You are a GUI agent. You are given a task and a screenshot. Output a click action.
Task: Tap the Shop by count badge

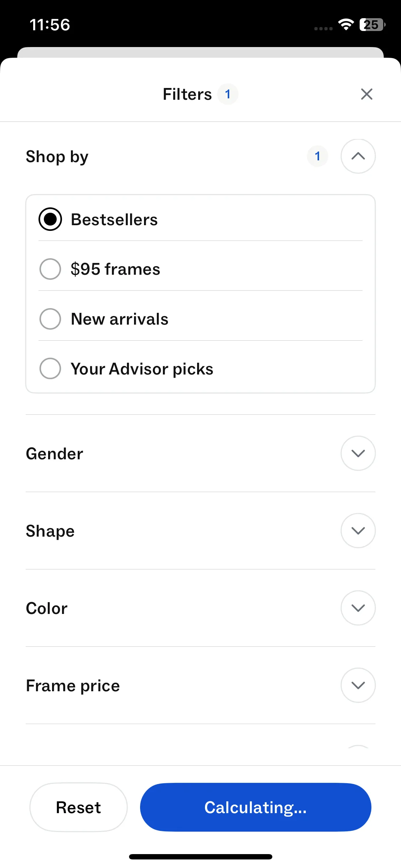[317, 156]
